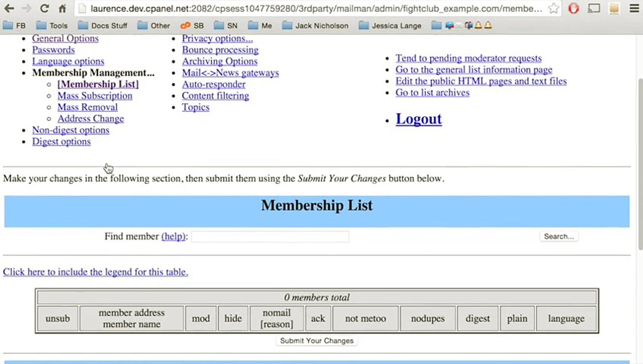Open the unnamed emoji bookmarks folder
The image size is (643, 364).
click(462, 25)
